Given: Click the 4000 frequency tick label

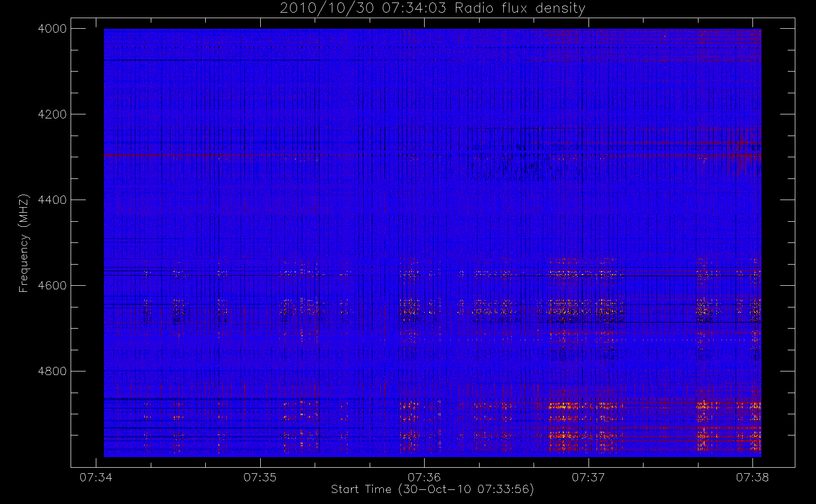Looking at the screenshot, I should pyautogui.click(x=52, y=29).
